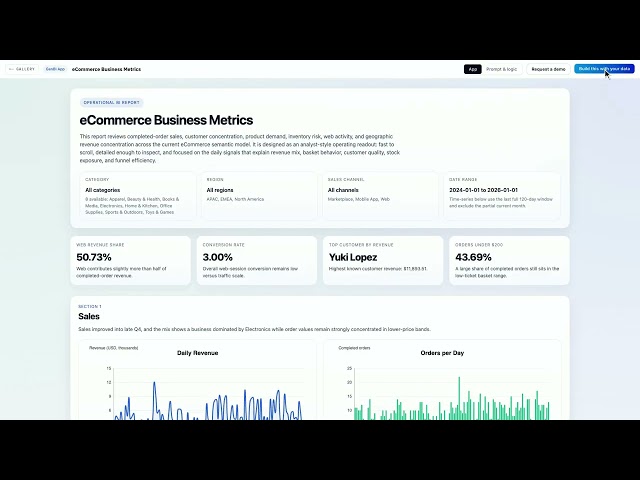Click the Daily Revenue chart title
640x480 pixels.
click(x=198, y=353)
